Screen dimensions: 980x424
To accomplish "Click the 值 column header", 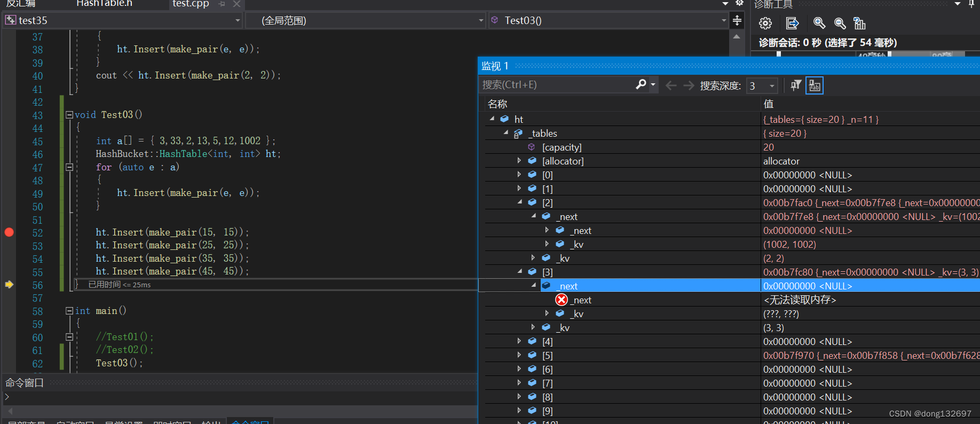I will point(769,104).
